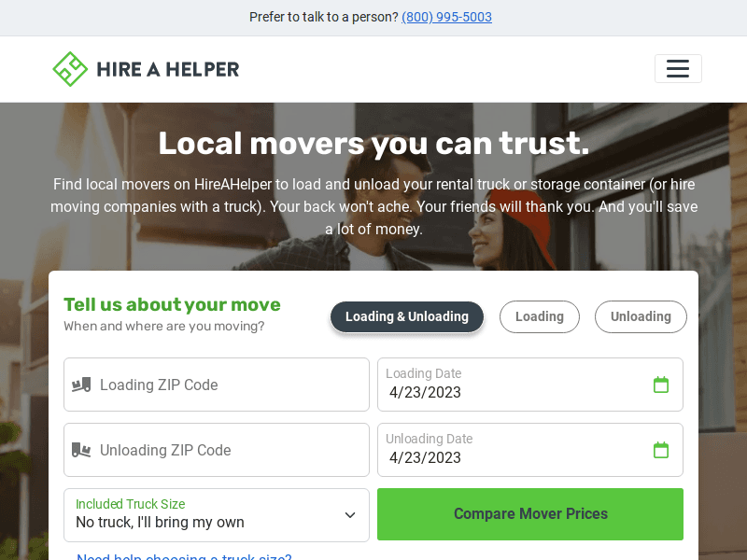Choose the Unloading option
747x560 pixels.
click(641, 316)
